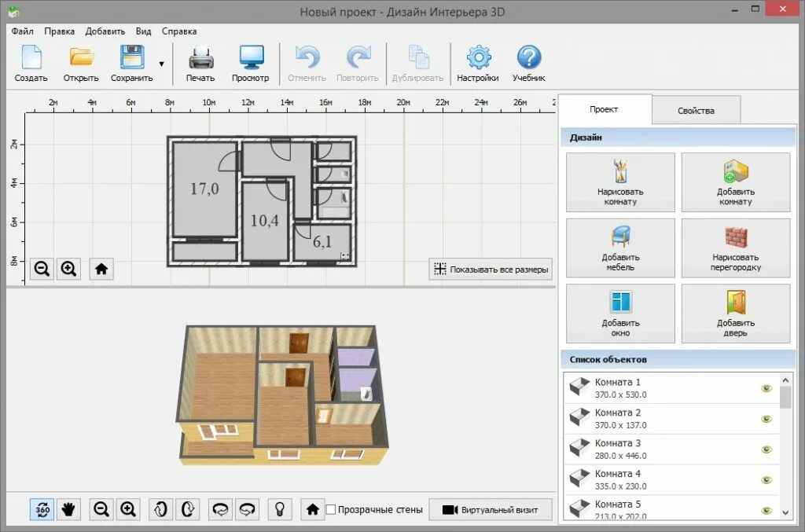Open the Справка menu
805x532 pixels.
tap(179, 31)
